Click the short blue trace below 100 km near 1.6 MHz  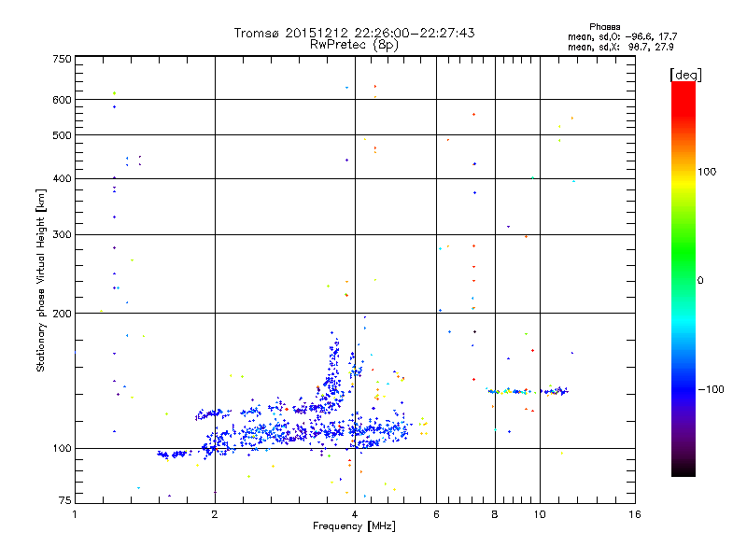[172, 455]
